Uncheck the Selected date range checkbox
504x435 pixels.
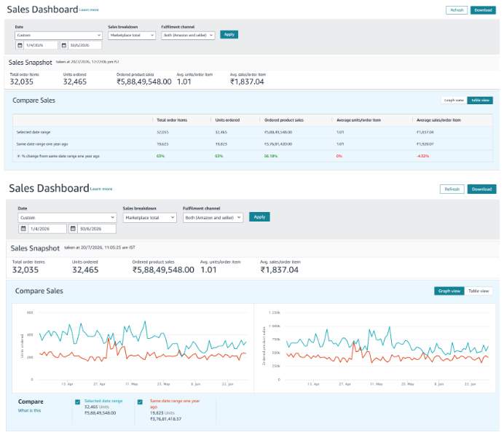[77, 402]
